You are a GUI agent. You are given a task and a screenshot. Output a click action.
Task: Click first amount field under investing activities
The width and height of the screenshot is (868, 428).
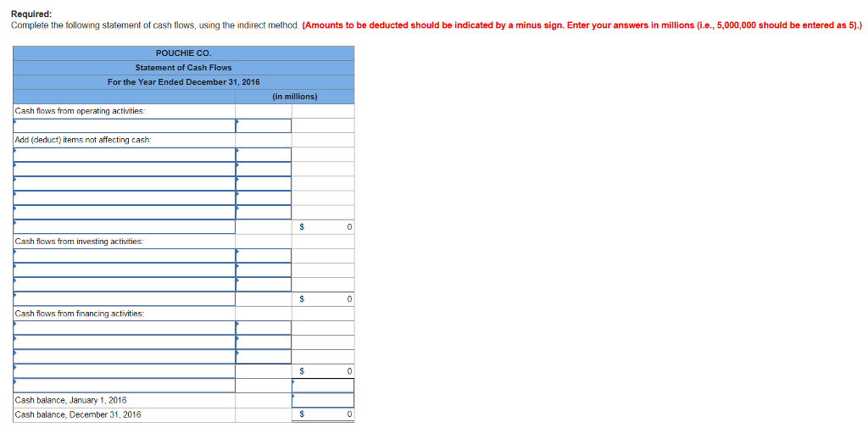(x=264, y=255)
